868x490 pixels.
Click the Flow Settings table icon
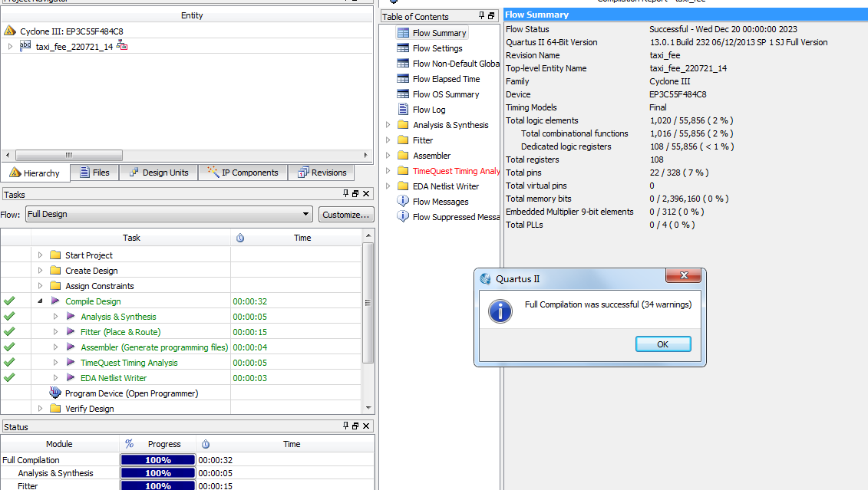[403, 48]
